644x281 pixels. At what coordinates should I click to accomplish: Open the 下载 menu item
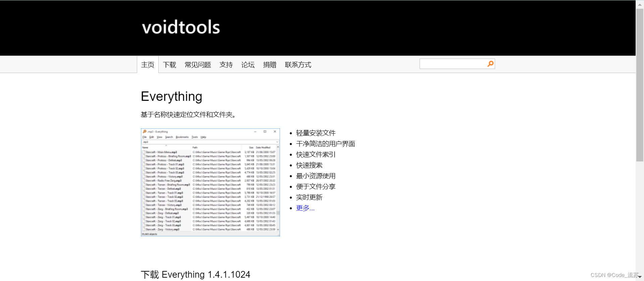click(x=169, y=65)
